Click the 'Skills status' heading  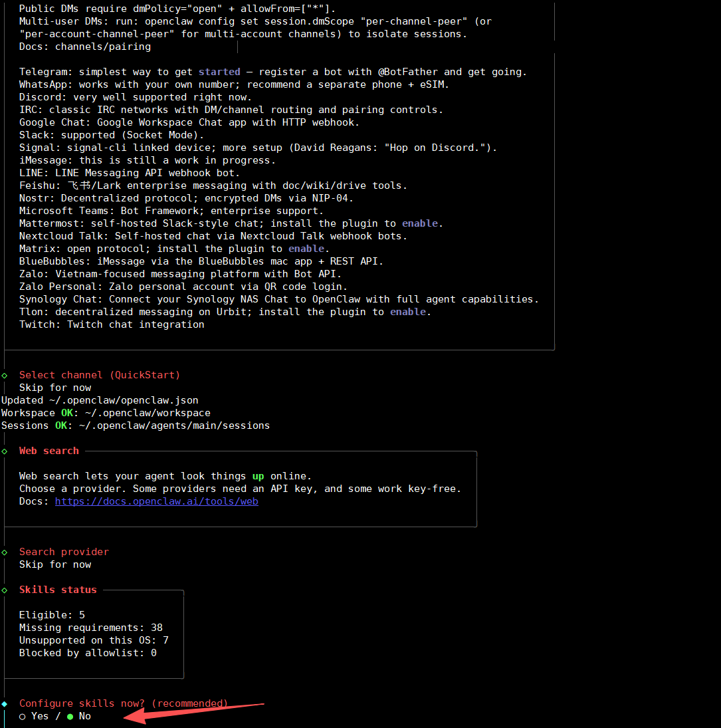[x=58, y=590]
